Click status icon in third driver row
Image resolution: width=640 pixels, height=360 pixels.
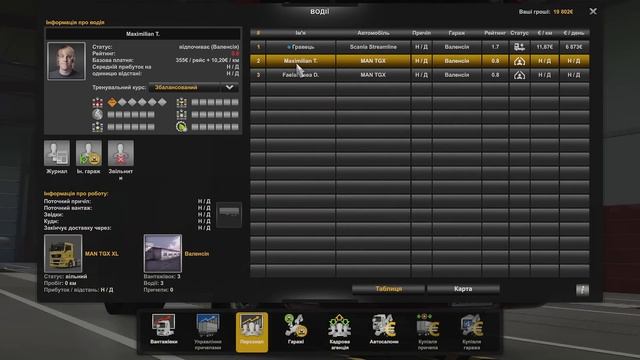[x=519, y=75]
